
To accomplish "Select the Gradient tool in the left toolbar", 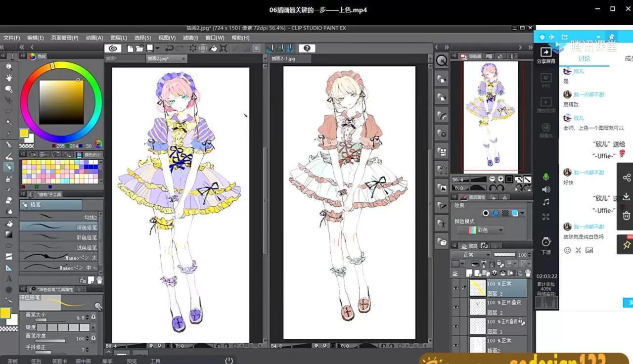I will tap(8, 233).
